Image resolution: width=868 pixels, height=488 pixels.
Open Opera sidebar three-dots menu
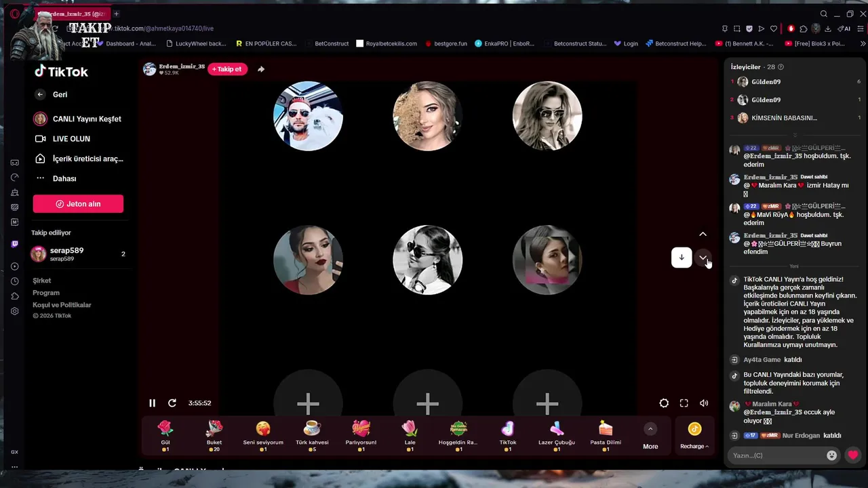(14, 466)
